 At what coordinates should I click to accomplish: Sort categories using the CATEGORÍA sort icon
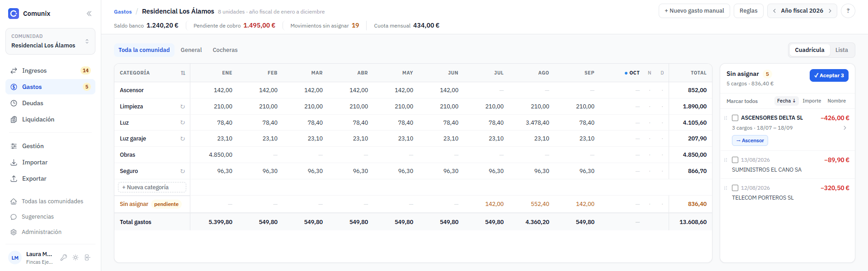[x=183, y=73]
